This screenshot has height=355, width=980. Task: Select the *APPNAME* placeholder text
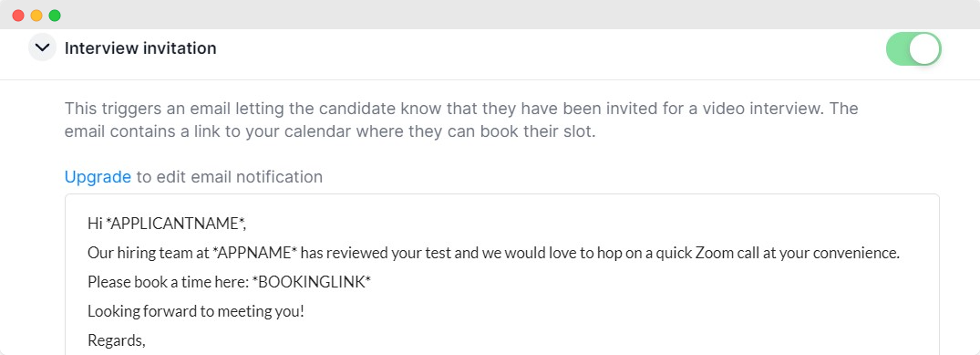[253, 253]
